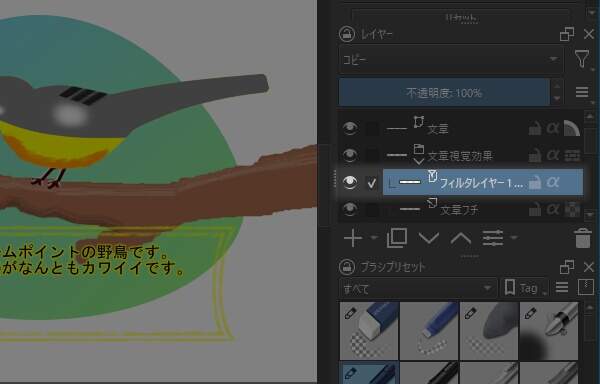
Task: Increase opacity with the stepper up arrow
Action: pos(556,86)
